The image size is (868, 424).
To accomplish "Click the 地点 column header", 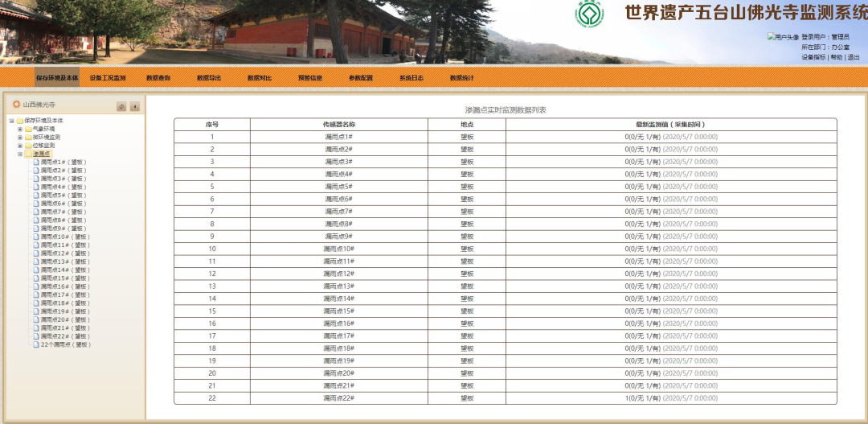I will click(467, 125).
